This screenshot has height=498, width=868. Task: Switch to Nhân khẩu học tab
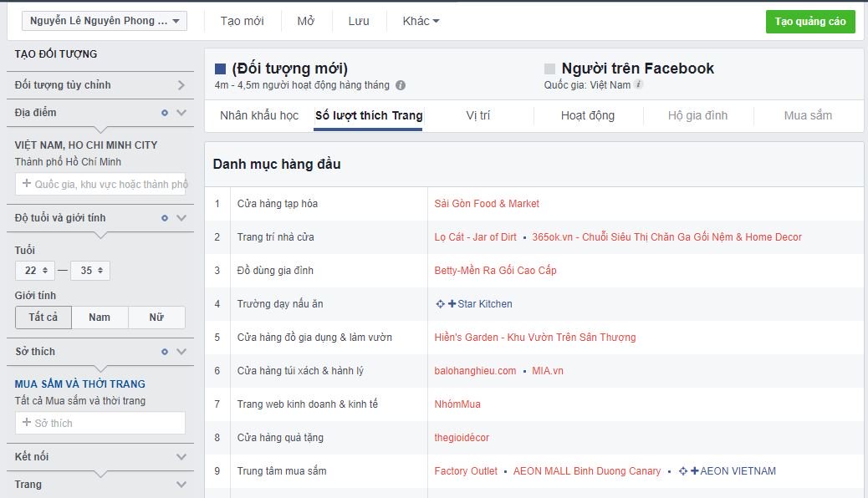[x=259, y=115]
